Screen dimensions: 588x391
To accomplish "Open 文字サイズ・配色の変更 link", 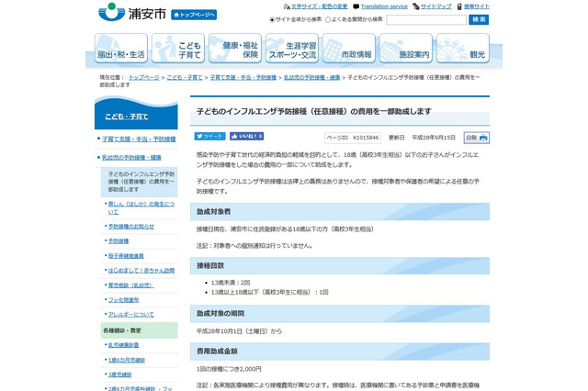I will coord(319,6).
